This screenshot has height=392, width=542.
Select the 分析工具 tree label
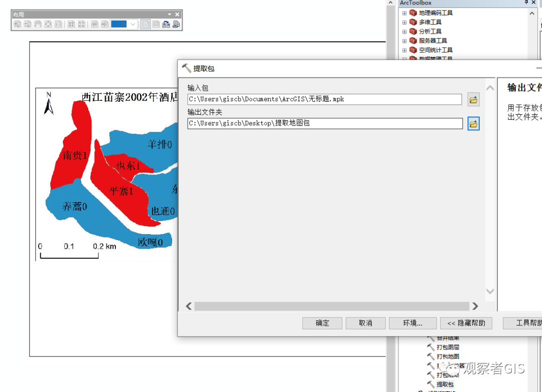click(x=430, y=32)
